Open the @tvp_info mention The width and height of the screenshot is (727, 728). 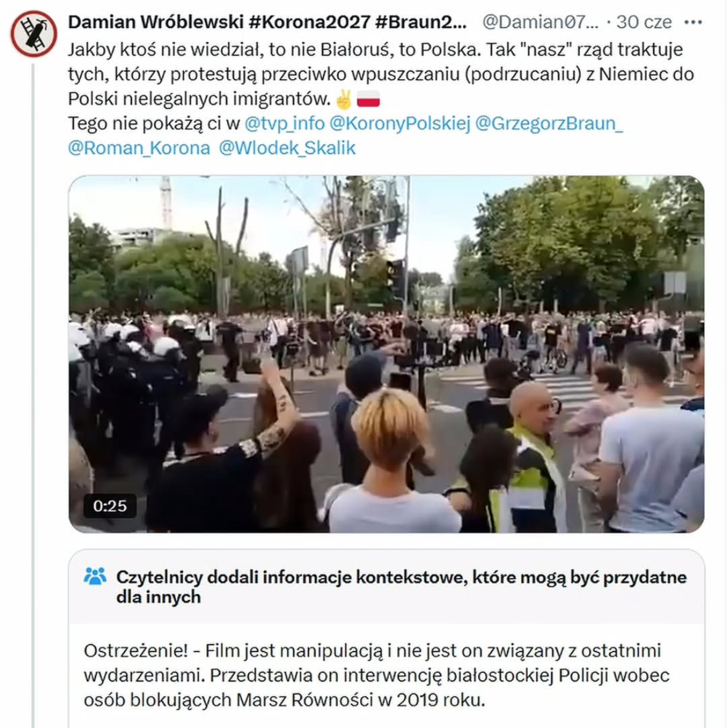284,123
